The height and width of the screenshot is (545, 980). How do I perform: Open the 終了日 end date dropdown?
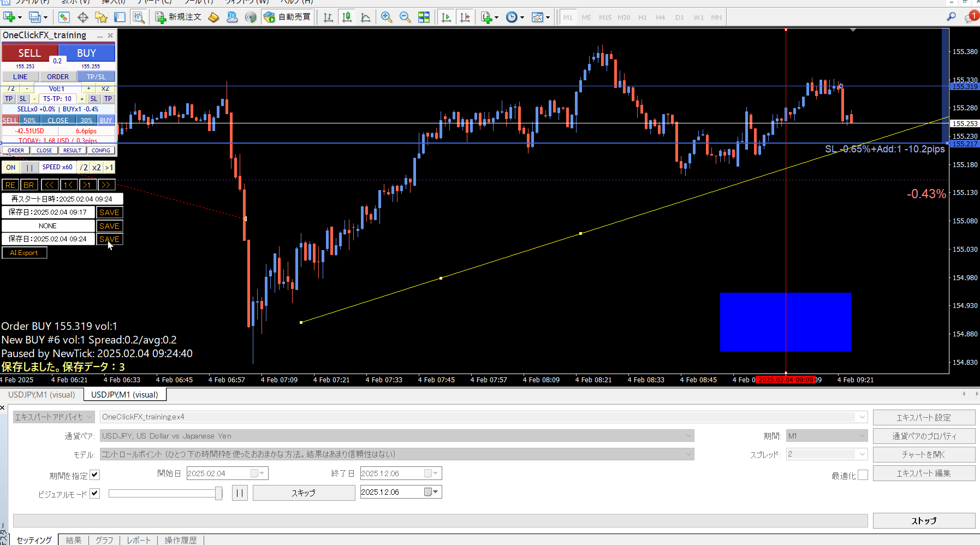tap(435, 473)
